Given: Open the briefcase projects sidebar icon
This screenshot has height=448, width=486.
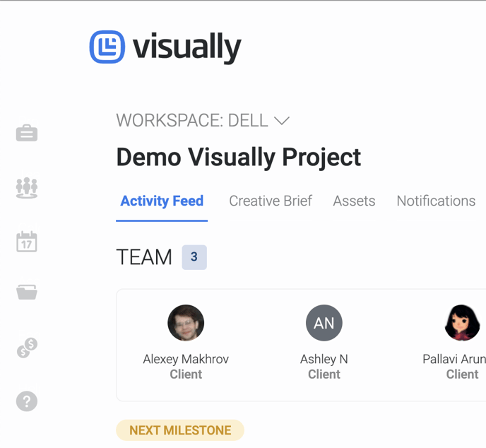Looking at the screenshot, I should point(27,133).
